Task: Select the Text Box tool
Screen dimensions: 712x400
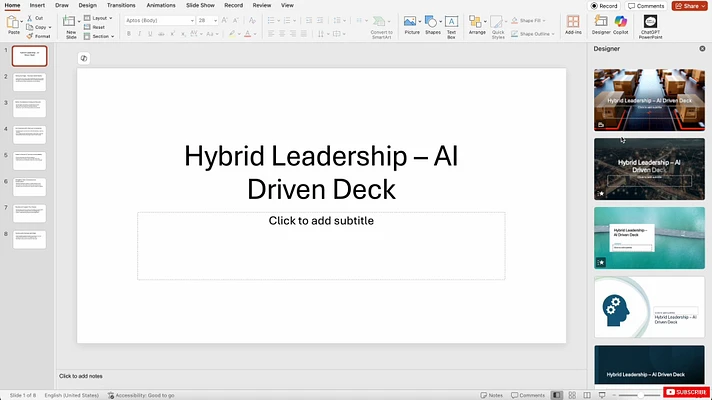Action: coord(451,22)
